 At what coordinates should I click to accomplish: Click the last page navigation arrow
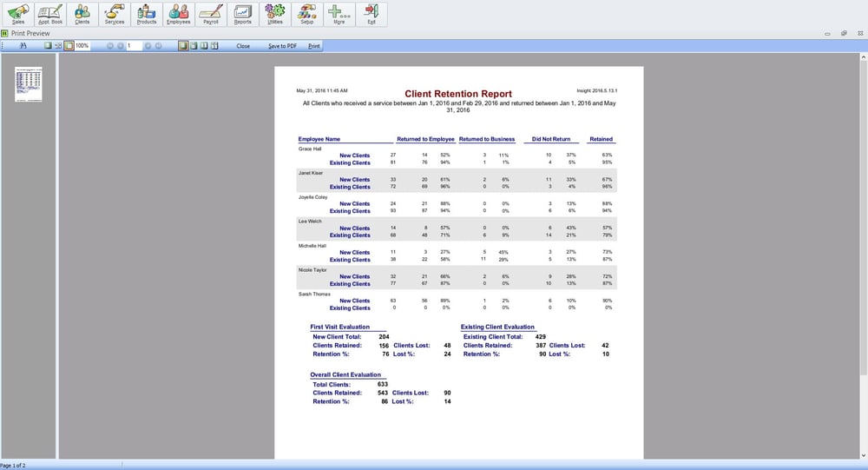[x=158, y=46]
